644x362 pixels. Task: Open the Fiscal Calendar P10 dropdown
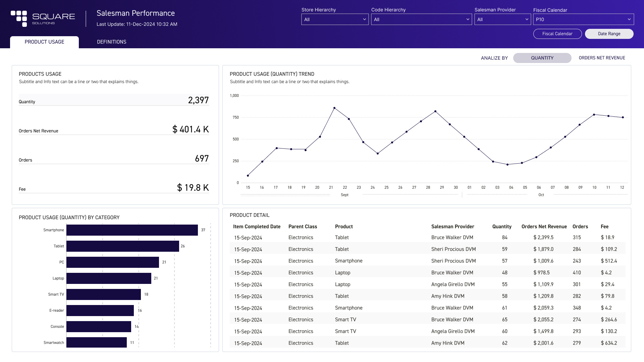click(x=583, y=19)
